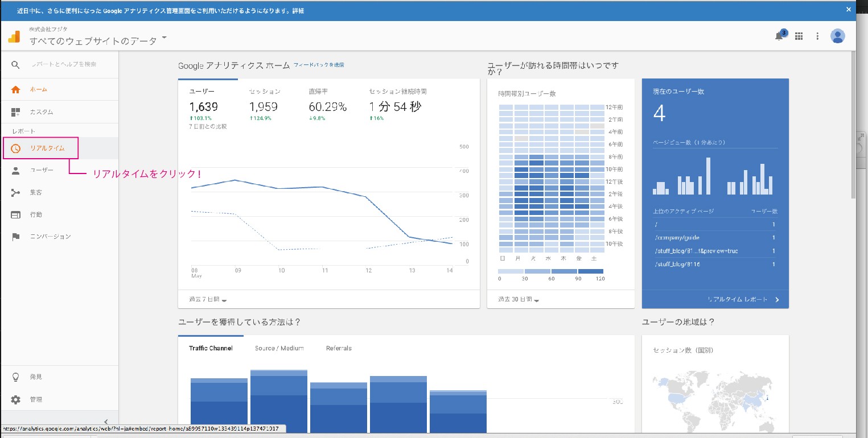
Task: Select the セッション継続時間 metric tab
Action: pos(398,105)
